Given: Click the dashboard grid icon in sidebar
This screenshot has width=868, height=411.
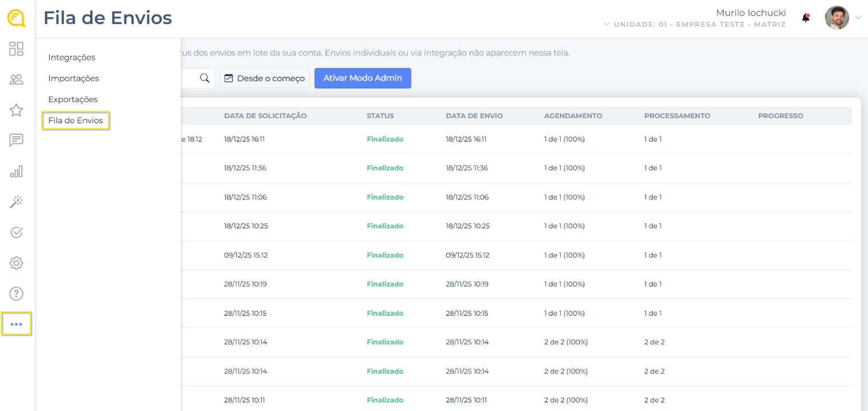Looking at the screenshot, I should pyautogui.click(x=17, y=49).
